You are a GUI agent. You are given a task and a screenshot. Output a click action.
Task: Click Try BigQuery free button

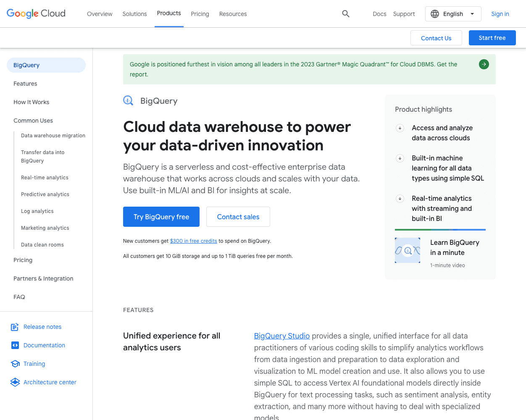161,217
